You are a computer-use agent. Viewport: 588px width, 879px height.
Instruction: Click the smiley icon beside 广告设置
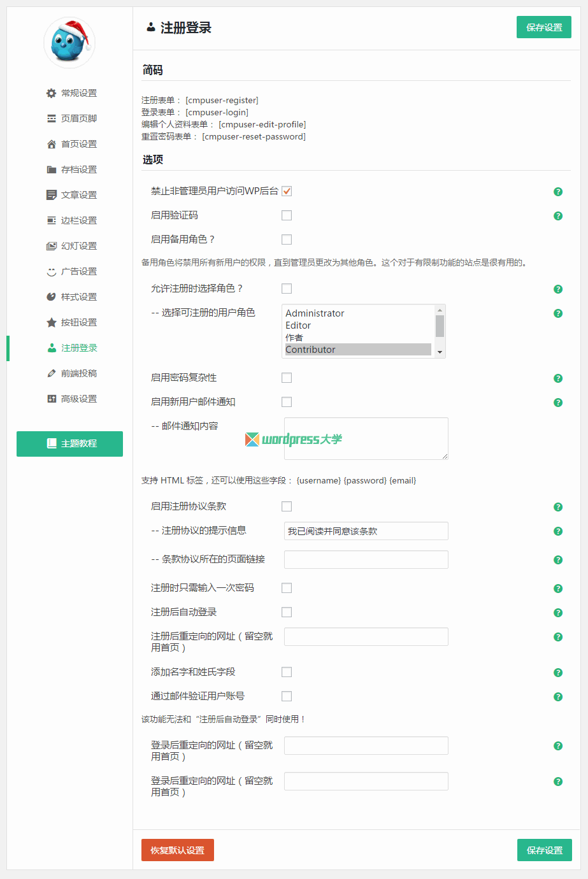(x=52, y=271)
